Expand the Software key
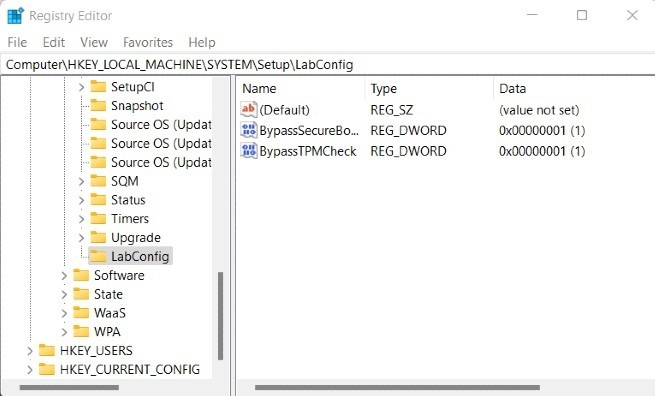The height and width of the screenshot is (396, 655). point(64,276)
